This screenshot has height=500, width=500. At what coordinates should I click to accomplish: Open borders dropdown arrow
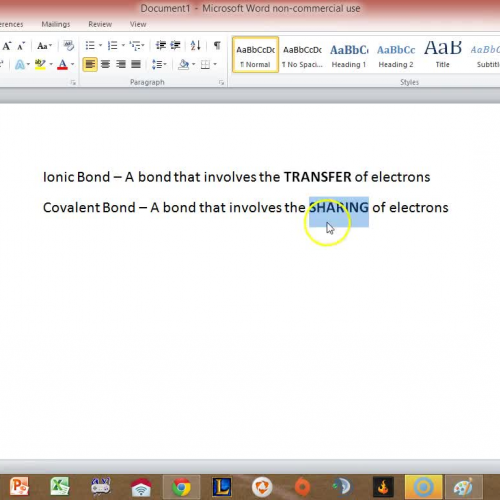click(215, 64)
